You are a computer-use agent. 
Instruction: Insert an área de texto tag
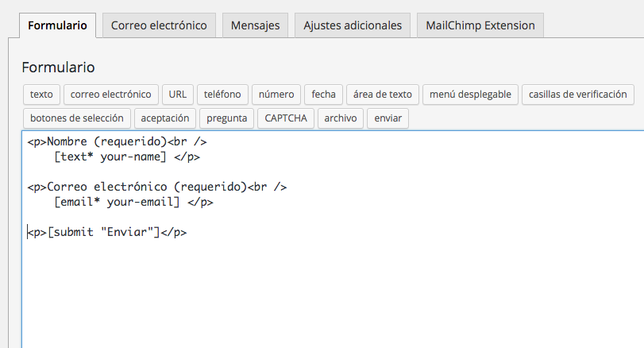tap(383, 95)
